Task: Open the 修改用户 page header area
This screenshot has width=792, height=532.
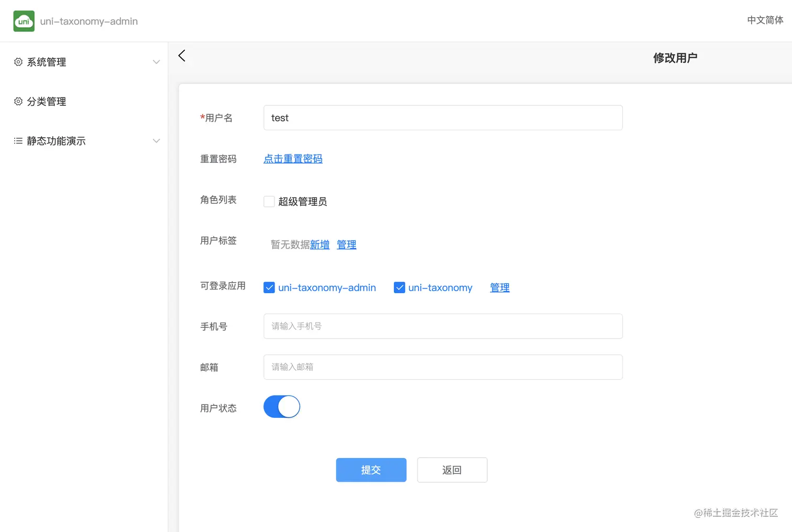Action: pos(675,58)
